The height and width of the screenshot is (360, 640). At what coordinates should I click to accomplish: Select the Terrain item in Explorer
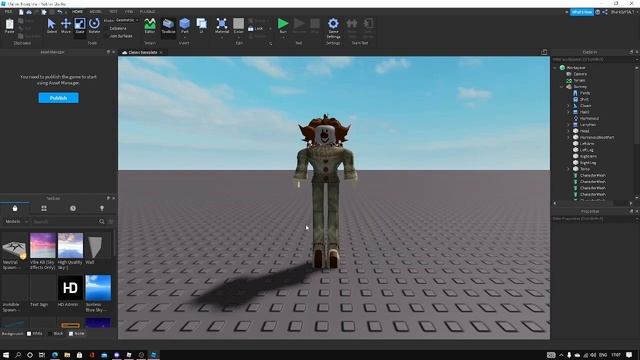click(579, 80)
